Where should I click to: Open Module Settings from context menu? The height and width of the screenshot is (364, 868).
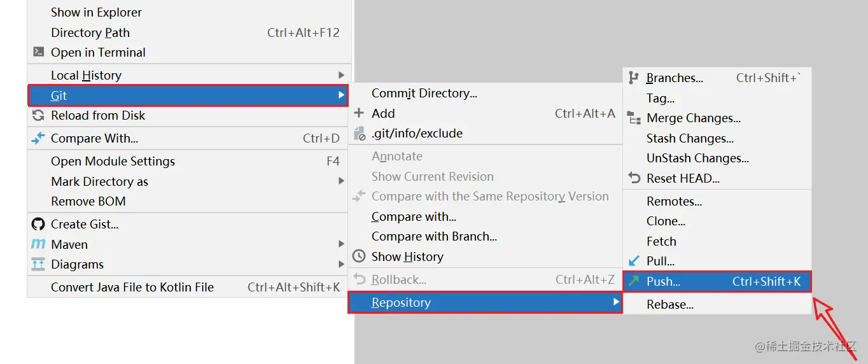(x=113, y=161)
